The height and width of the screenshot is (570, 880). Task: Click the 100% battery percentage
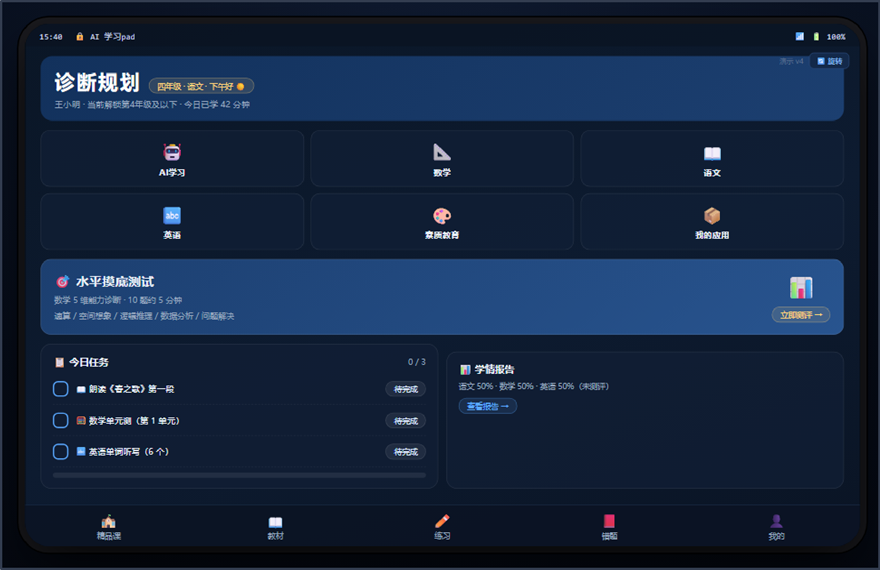click(836, 37)
